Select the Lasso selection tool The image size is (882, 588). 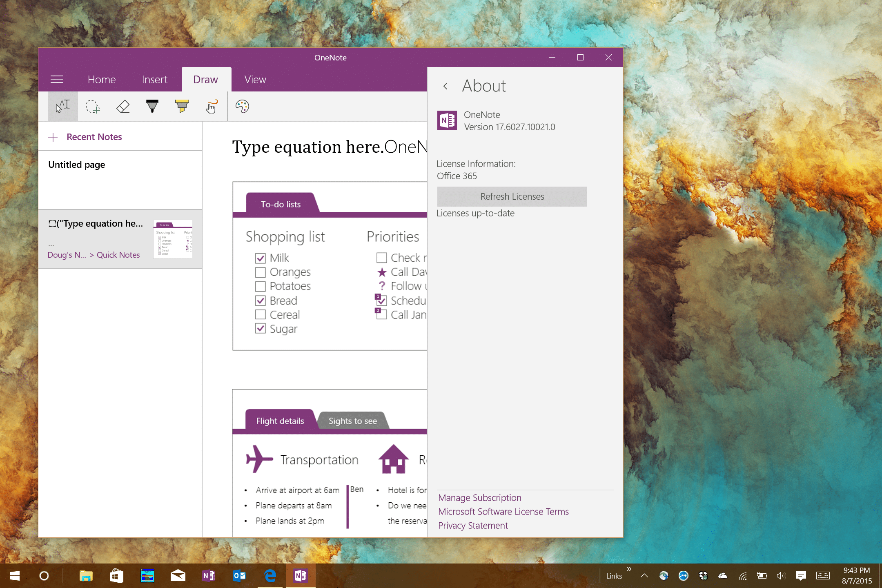point(92,107)
